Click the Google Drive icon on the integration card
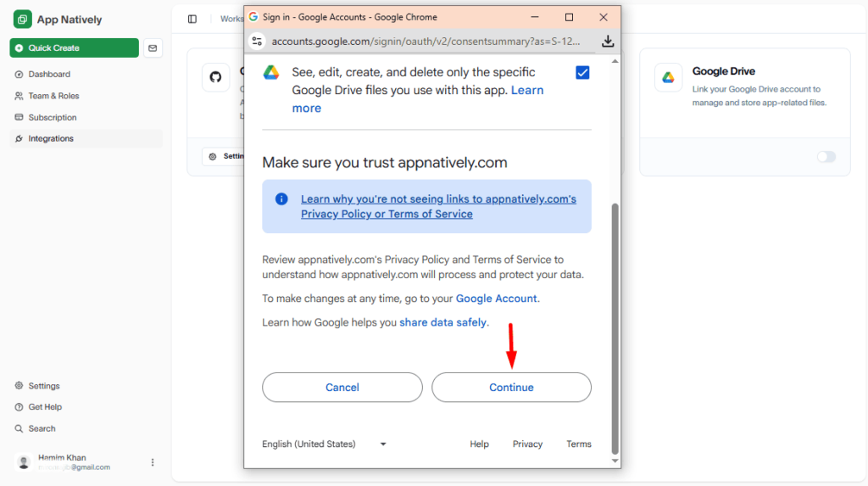868x486 pixels. pos(668,77)
